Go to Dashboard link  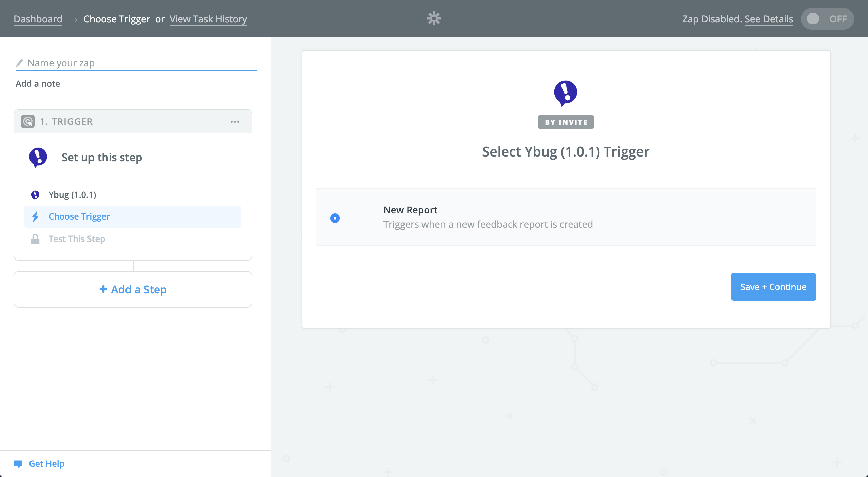[38, 19]
